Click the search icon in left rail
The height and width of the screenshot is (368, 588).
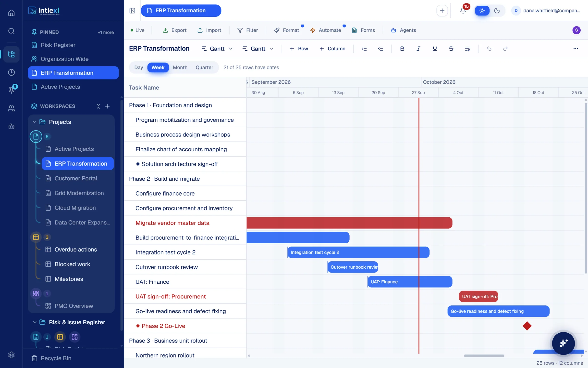tap(11, 31)
